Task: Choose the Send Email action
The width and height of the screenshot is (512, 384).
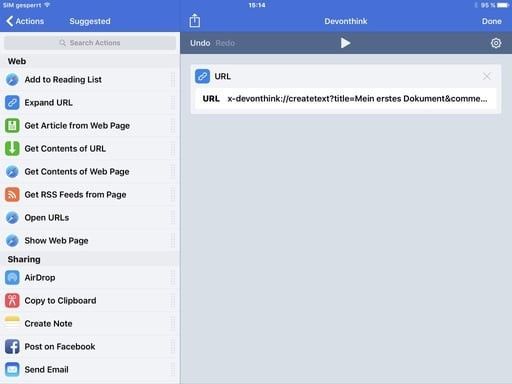Action: 90,370
